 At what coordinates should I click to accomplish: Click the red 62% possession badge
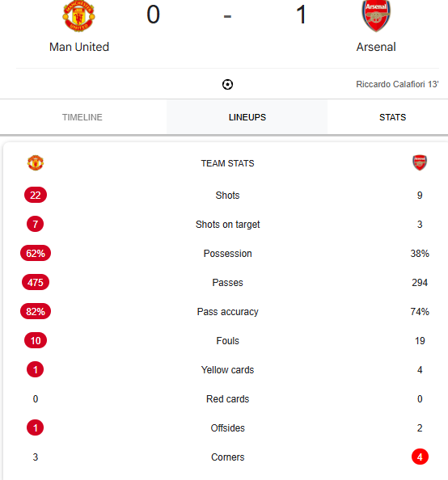pos(36,253)
